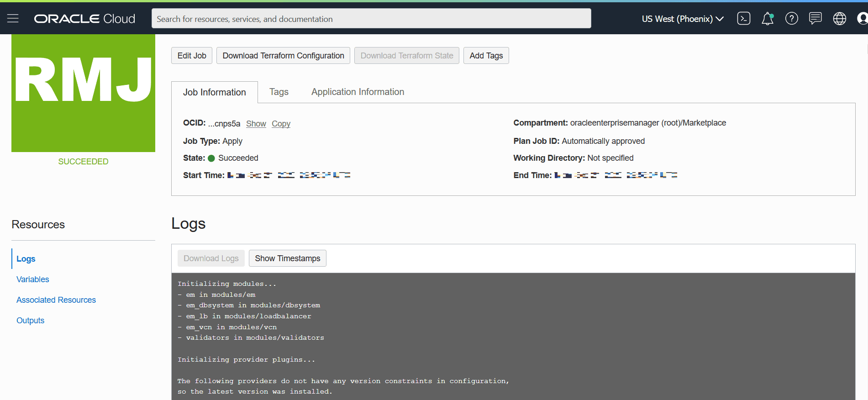868x400 pixels.
Task: Open Outputs in Resources list
Action: [x=31, y=321]
